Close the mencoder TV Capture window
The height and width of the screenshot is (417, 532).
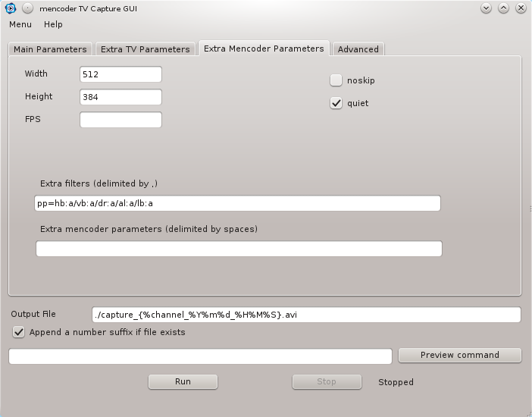(x=521, y=8)
